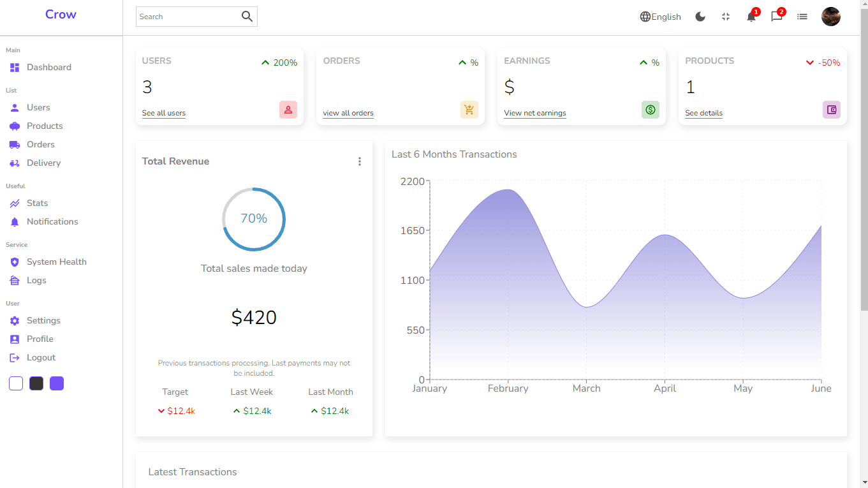Select the purple theme color swatch
Viewport: 868px width, 488px height.
[x=57, y=383]
